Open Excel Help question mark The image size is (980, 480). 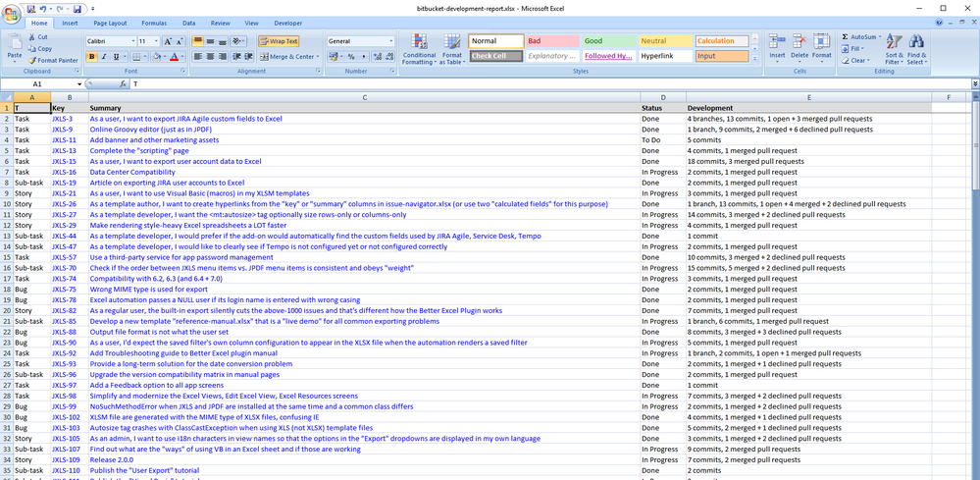point(940,23)
